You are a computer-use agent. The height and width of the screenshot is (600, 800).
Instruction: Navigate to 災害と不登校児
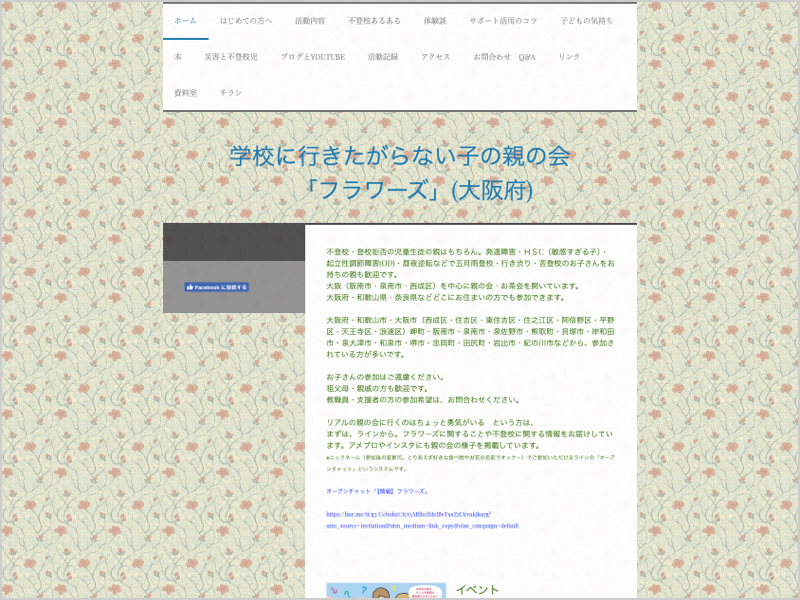pos(232,57)
